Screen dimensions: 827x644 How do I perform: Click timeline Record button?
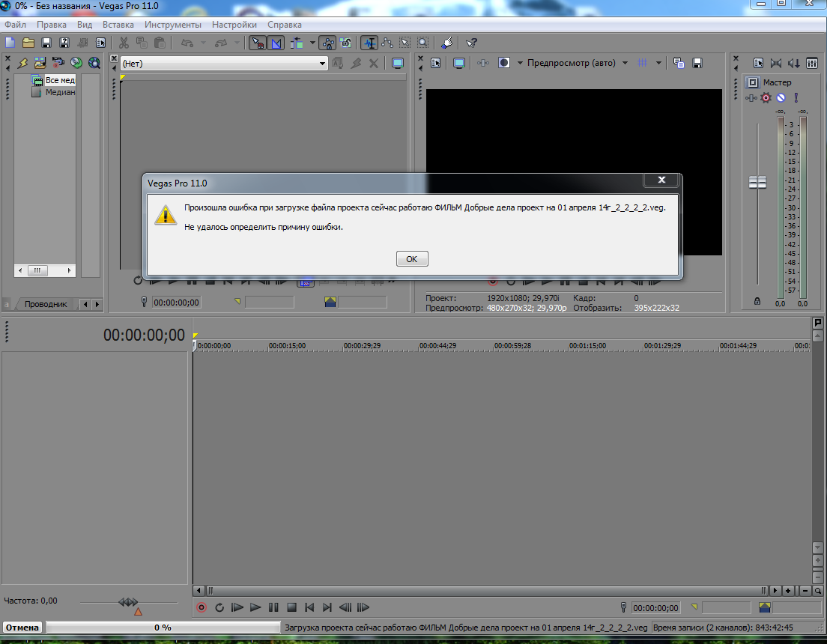202,607
